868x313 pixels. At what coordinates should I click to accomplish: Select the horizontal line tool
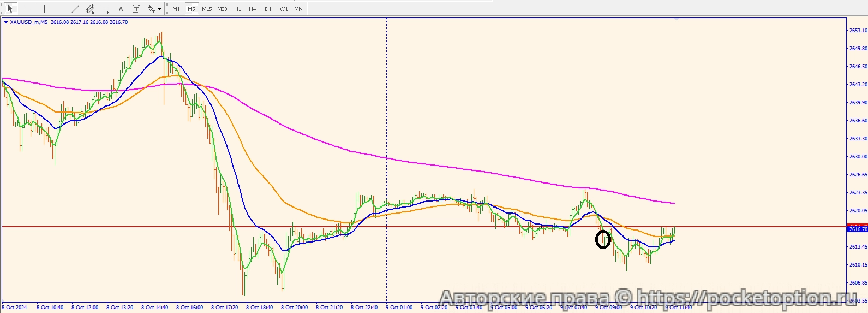[60, 9]
